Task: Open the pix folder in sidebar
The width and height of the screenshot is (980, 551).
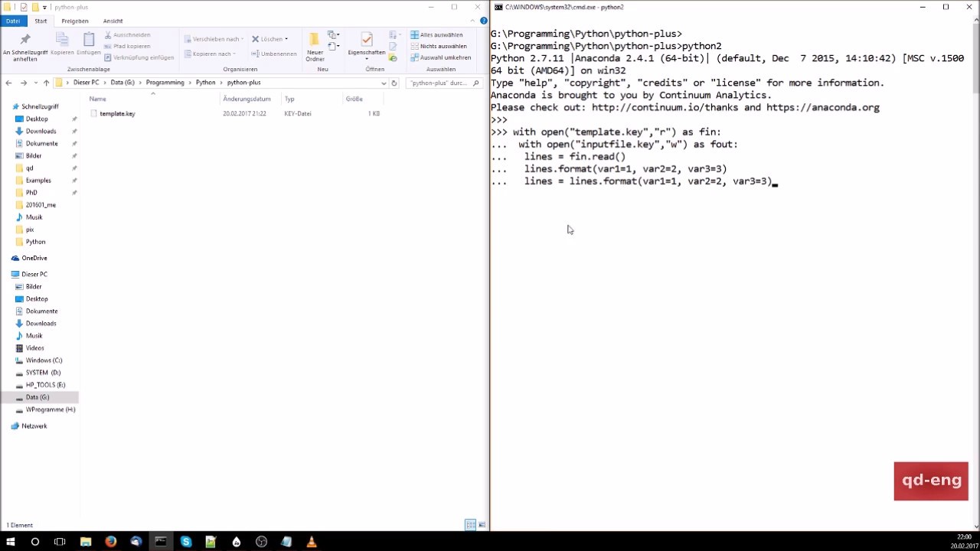Action: (x=30, y=229)
